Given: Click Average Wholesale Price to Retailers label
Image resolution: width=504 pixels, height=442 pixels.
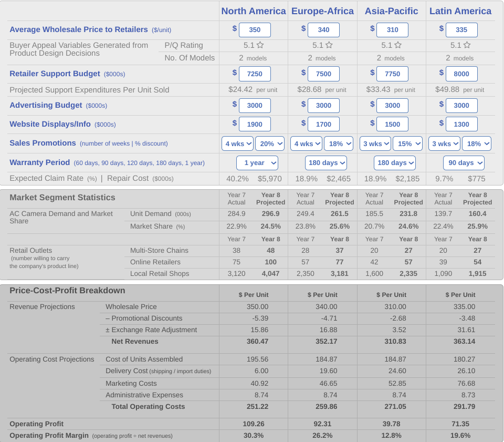Looking at the screenshot, I should click(79, 29).
